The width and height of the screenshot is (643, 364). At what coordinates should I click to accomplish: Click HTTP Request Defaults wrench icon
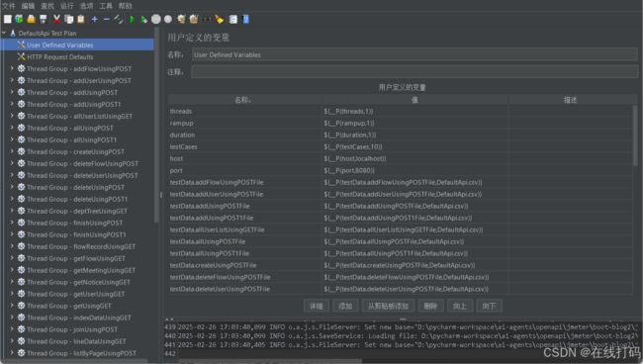click(x=22, y=56)
